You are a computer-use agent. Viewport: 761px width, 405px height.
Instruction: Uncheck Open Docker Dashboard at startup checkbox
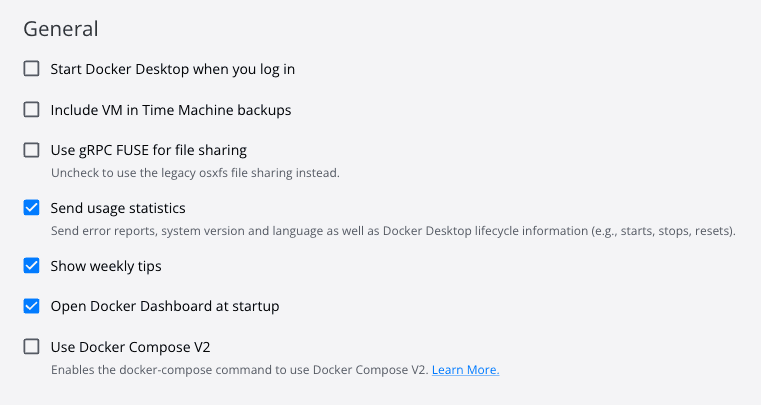coord(32,306)
